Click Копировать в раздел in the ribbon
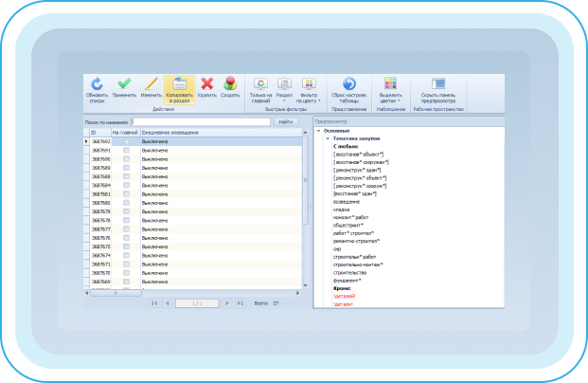588x383 pixels. [x=180, y=90]
